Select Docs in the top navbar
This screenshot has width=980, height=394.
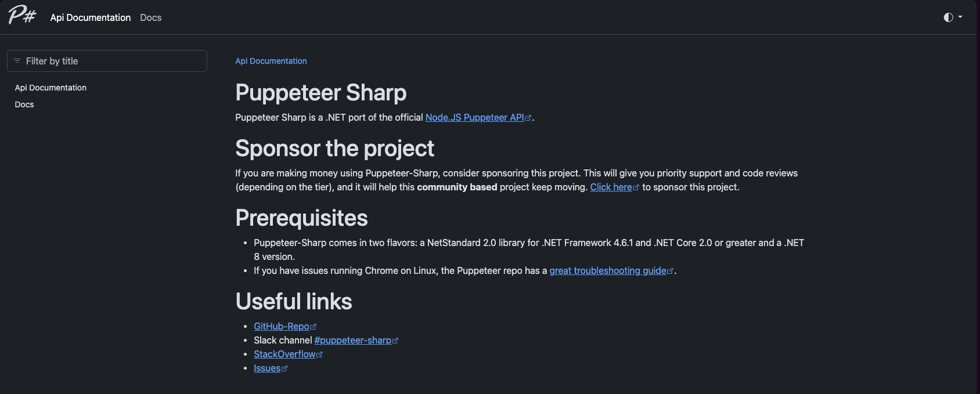[x=150, y=17]
